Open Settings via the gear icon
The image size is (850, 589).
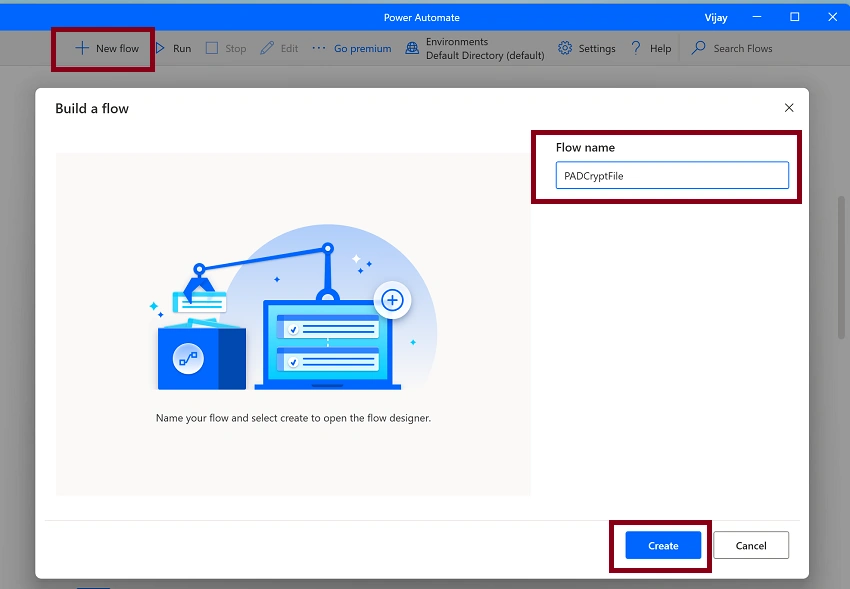click(565, 48)
